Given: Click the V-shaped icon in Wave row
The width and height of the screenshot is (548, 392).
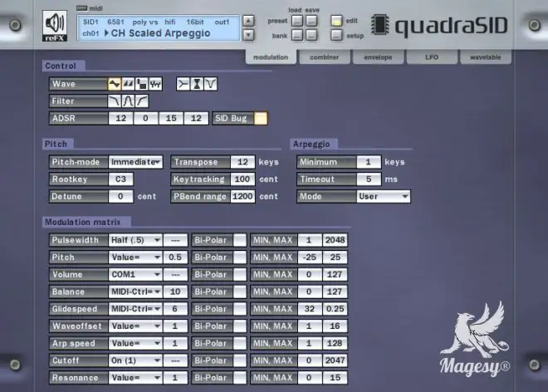Looking at the screenshot, I should pyautogui.click(x=210, y=84).
